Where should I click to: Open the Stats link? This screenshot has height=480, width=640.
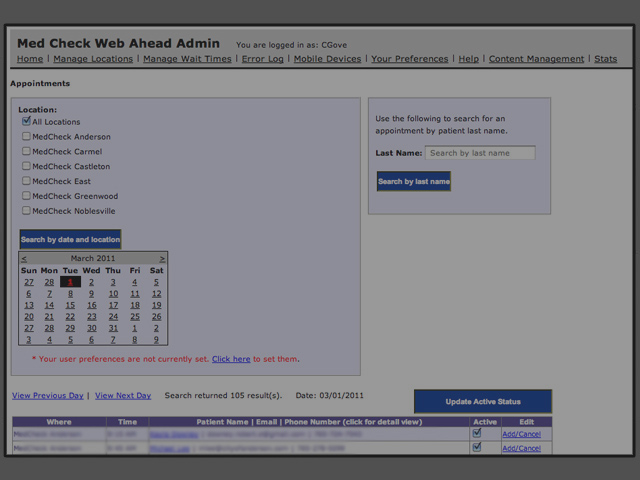(606, 59)
